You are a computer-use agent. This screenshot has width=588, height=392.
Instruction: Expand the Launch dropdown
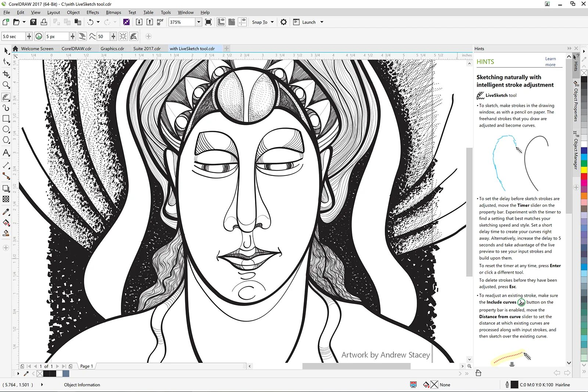pos(322,22)
